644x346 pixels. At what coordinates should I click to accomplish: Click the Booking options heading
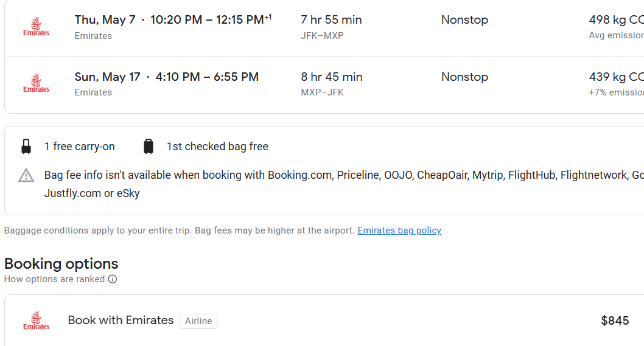pyautogui.click(x=61, y=263)
